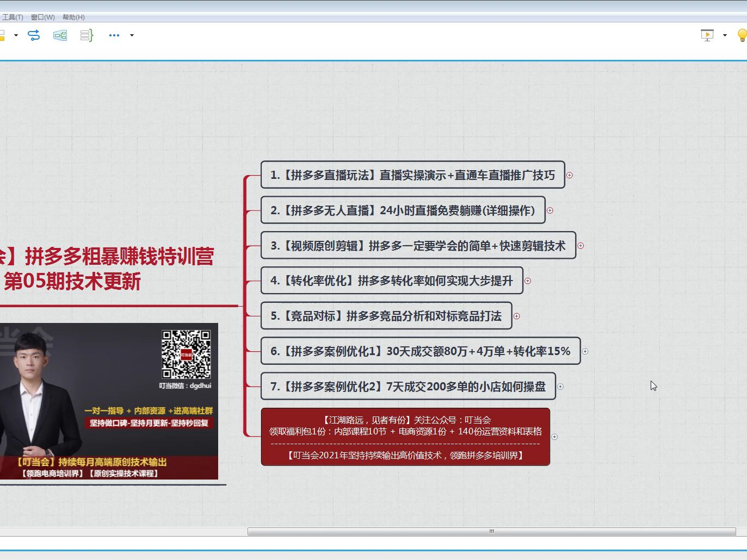Click the yellow lightbulb brainstorm icon

[742, 35]
